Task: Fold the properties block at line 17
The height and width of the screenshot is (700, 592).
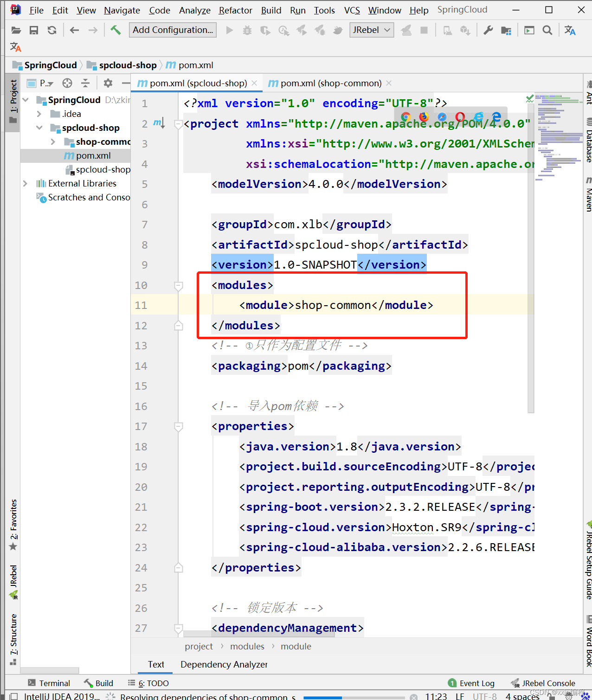Action: (179, 427)
